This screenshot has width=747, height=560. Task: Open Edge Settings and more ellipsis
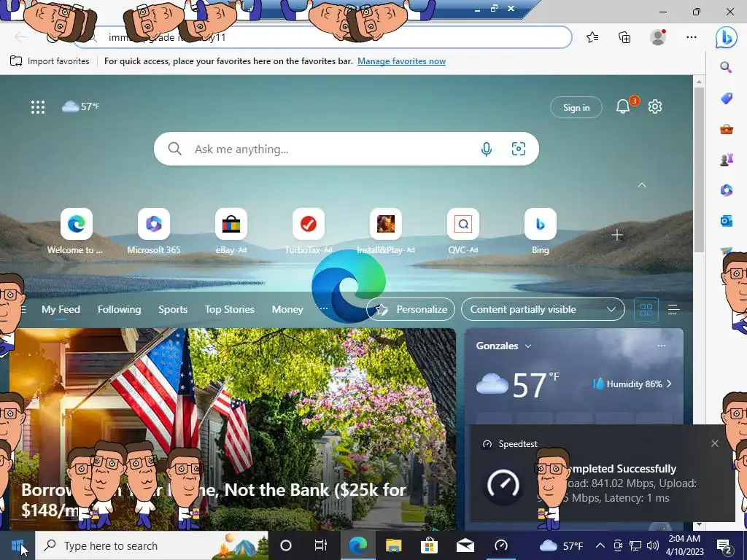click(692, 37)
